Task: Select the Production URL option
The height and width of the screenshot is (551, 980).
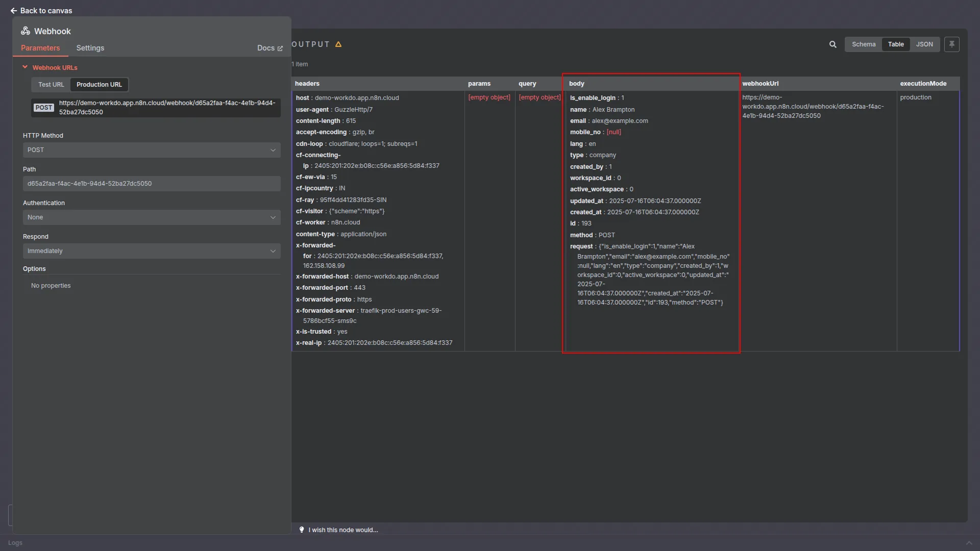Action: 99,85
